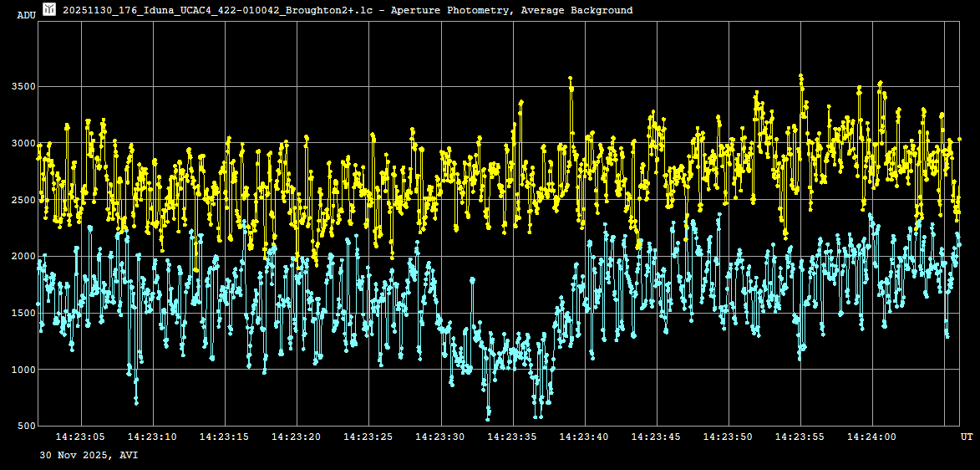The height and width of the screenshot is (470, 980).
Task: Select the 14:23:15 time axis label
Action: coord(225,437)
